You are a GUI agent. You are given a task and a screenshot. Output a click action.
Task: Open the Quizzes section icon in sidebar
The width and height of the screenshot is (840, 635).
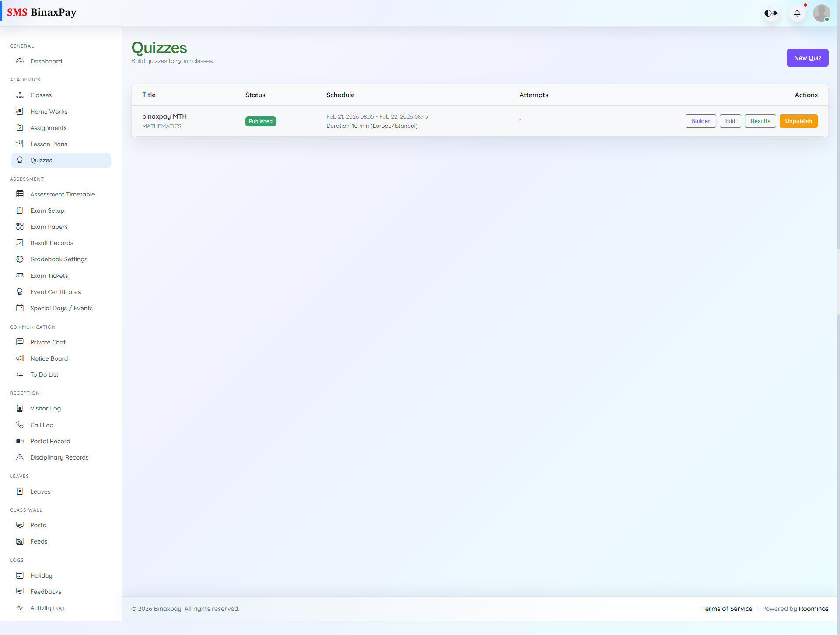coord(20,160)
